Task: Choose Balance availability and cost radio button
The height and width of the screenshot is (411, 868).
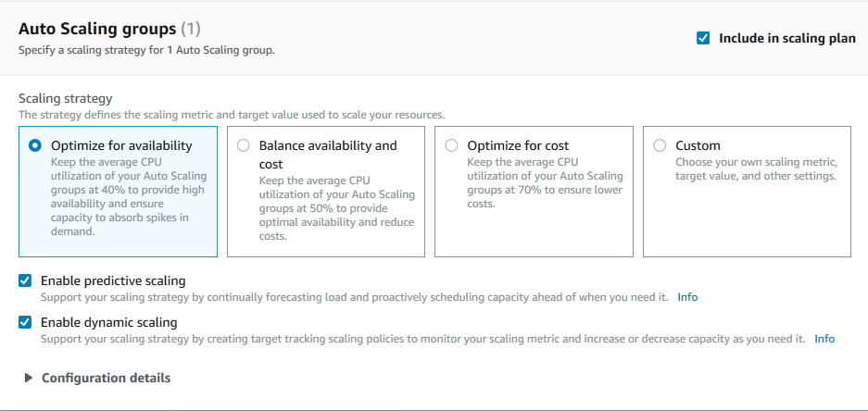Action: click(244, 145)
